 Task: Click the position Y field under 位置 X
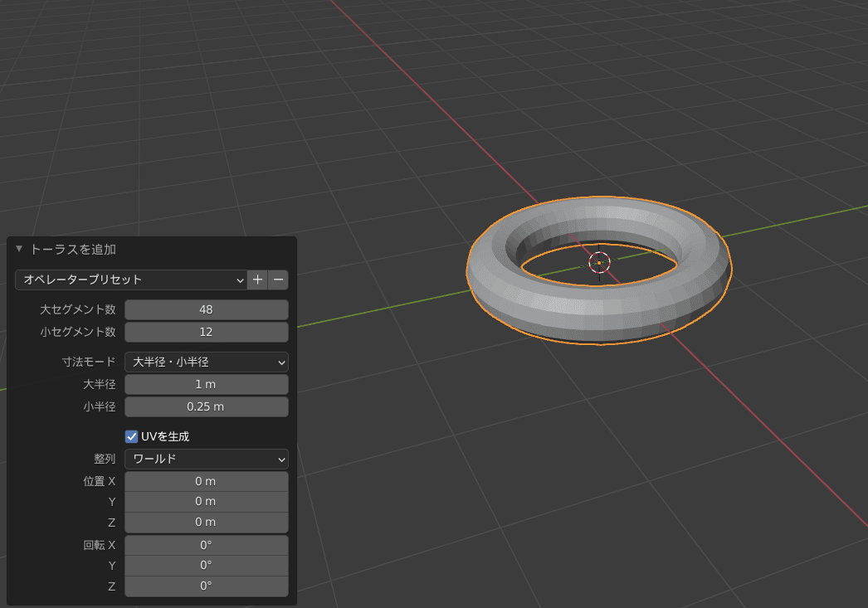click(206, 502)
